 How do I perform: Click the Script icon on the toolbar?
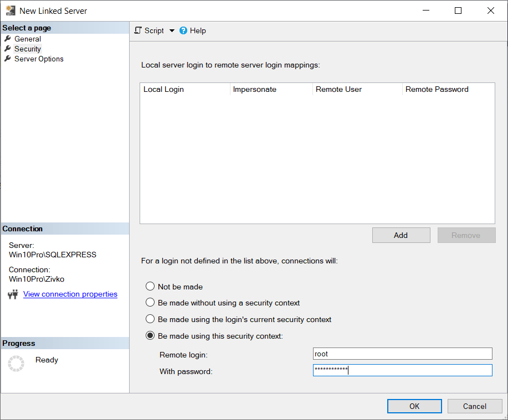click(137, 30)
